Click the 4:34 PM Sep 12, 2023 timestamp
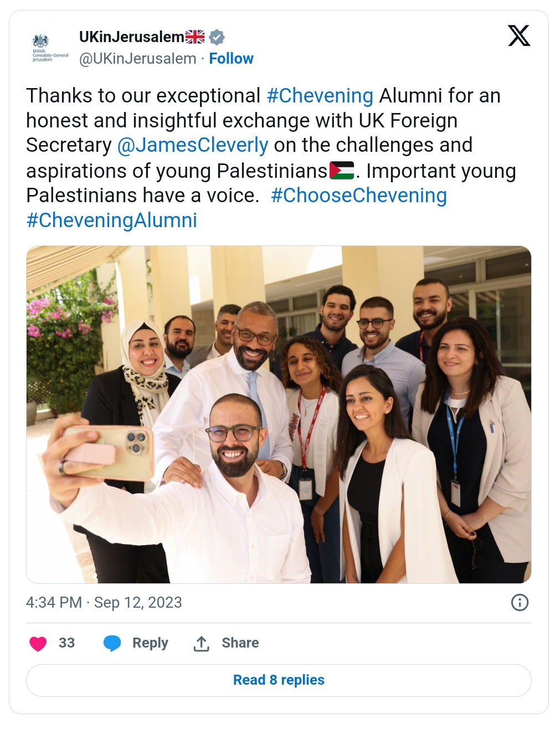 104,602
